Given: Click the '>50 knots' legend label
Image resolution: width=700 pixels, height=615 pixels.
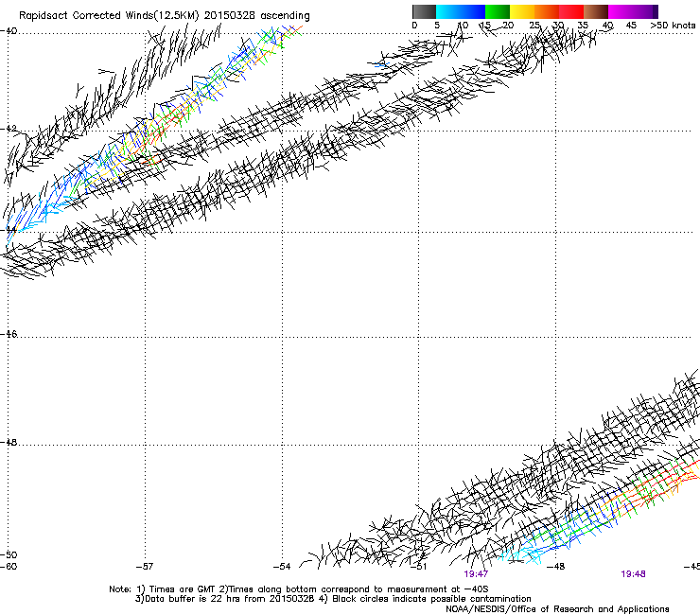Looking at the screenshot, I should tap(673, 26).
